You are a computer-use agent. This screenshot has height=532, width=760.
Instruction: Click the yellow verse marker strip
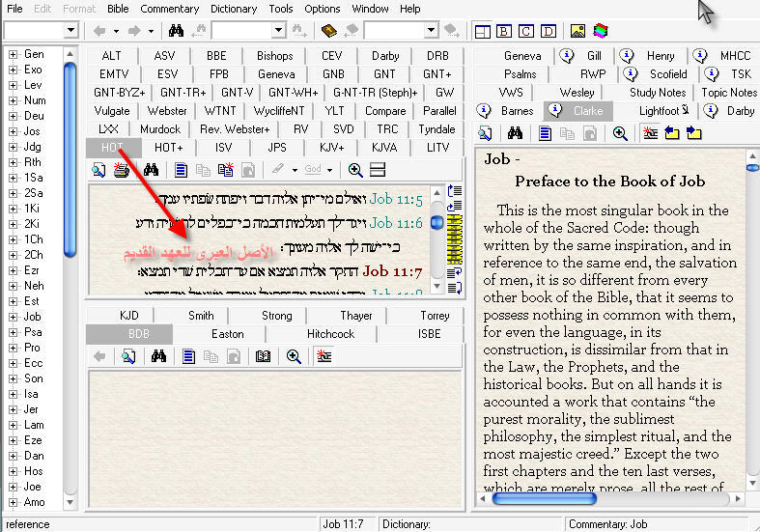tap(455, 239)
